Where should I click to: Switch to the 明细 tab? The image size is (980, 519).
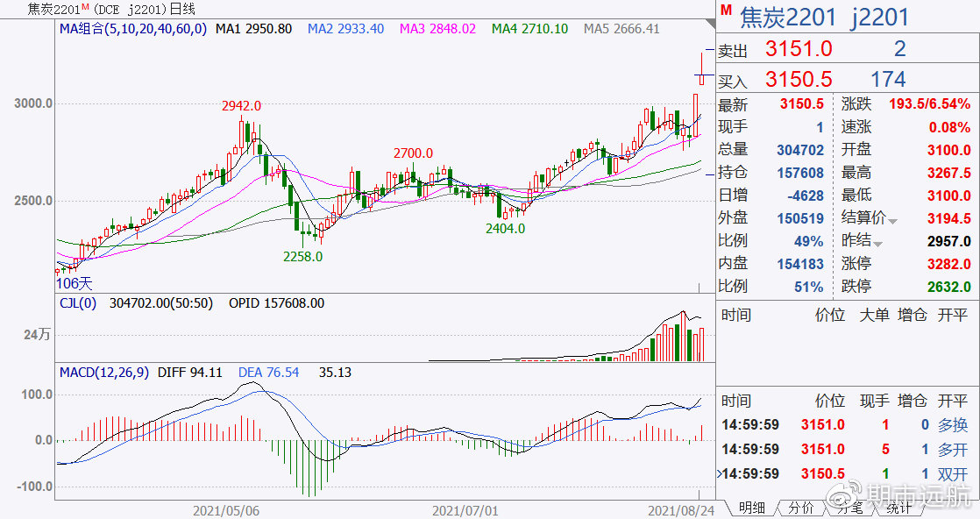(751, 508)
